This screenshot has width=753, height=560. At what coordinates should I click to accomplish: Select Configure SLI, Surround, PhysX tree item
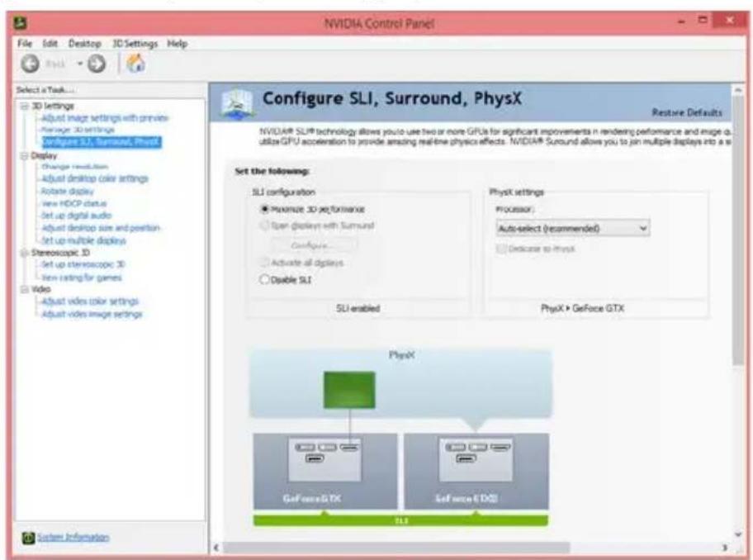click(x=102, y=142)
